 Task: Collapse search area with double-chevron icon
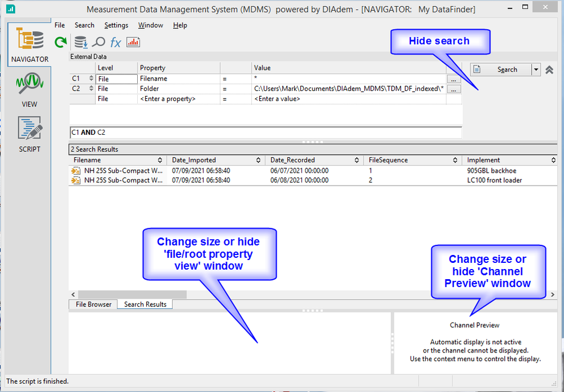[549, 70]
